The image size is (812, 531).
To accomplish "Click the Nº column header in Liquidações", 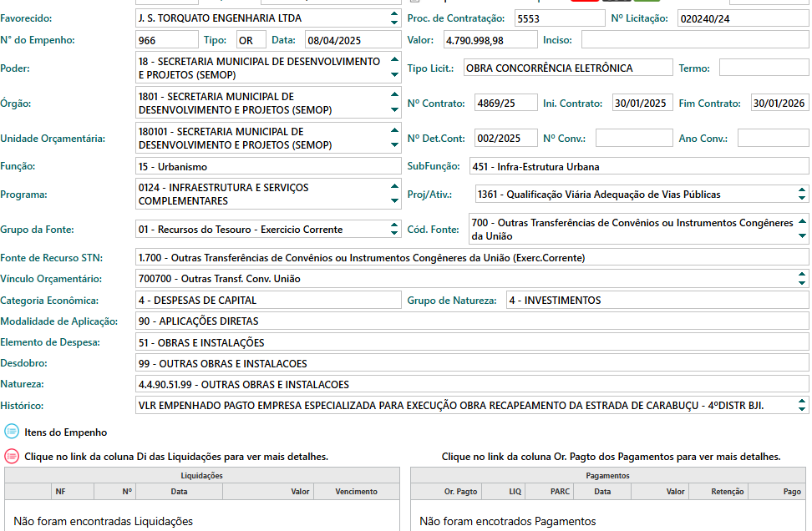I will (x=115, y=491).
